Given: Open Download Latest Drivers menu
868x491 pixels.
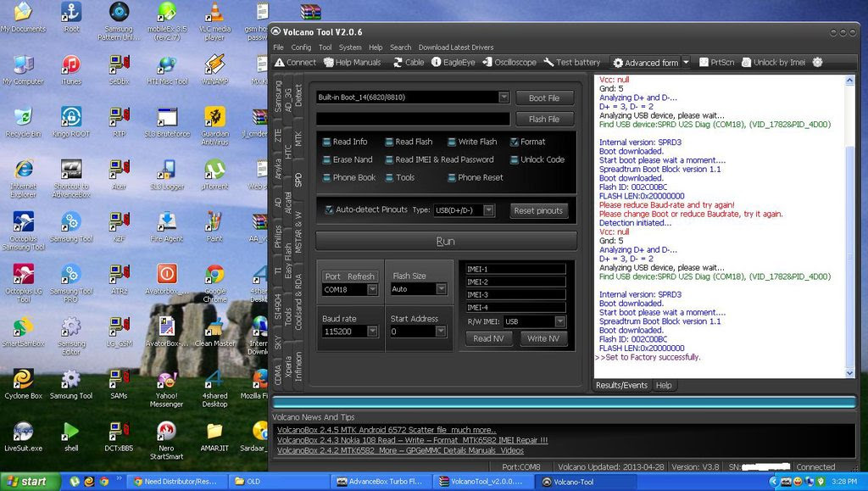Looking at the screenshot, I should [455, 47].
